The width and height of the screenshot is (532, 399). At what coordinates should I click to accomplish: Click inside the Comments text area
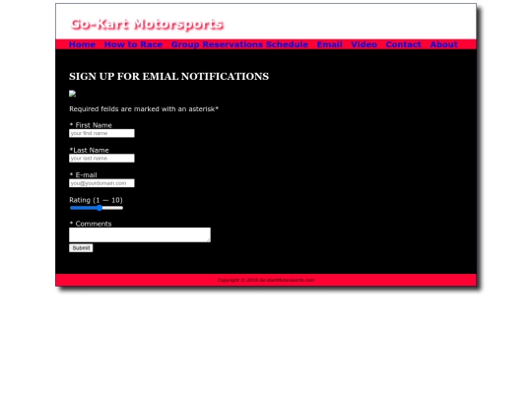(x=140, y=234)
